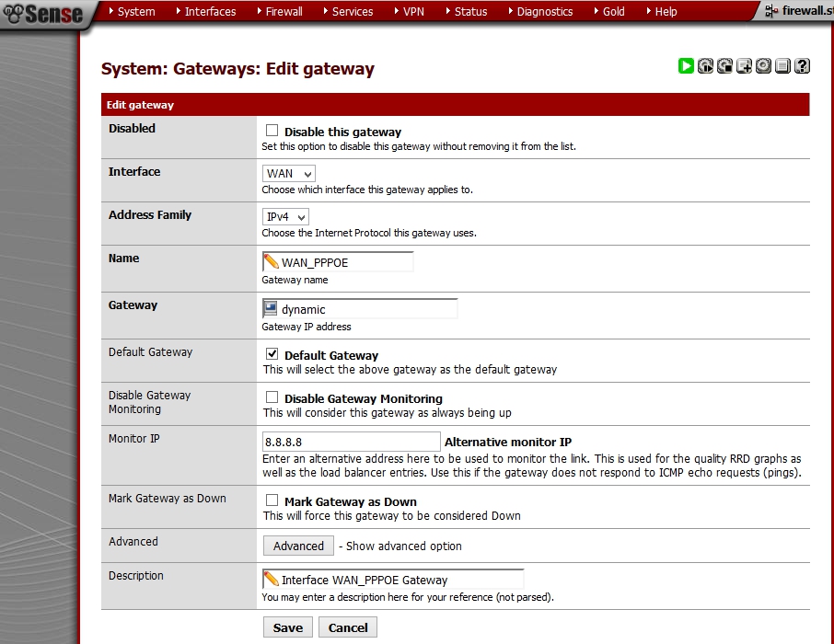Click the add-entry page icon with plus

[744, 65]
